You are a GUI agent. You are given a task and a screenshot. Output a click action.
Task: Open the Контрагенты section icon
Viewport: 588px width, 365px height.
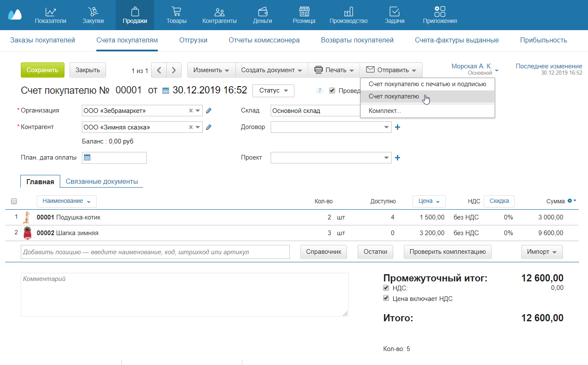pyautogui.click(x=219, y=12)
